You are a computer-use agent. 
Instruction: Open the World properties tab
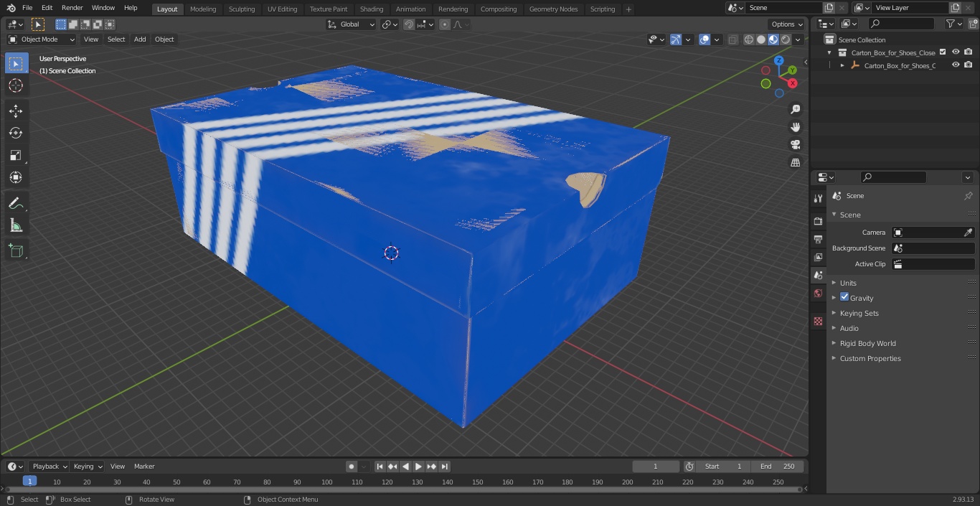click(x=818, y=293)
